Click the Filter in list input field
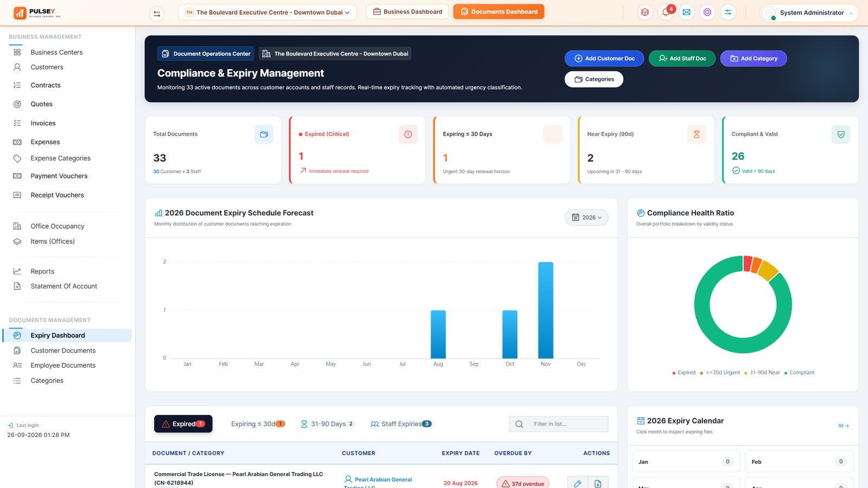 559,424
